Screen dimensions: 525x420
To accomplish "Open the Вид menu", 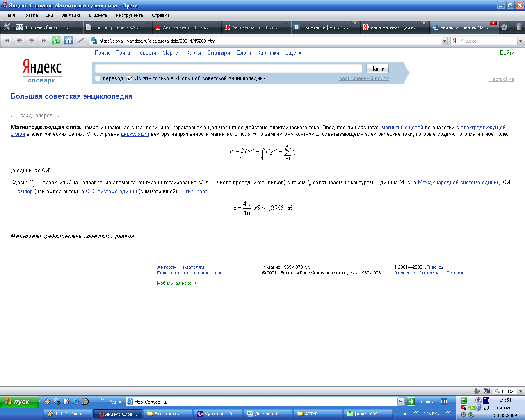I will (50, 15).
